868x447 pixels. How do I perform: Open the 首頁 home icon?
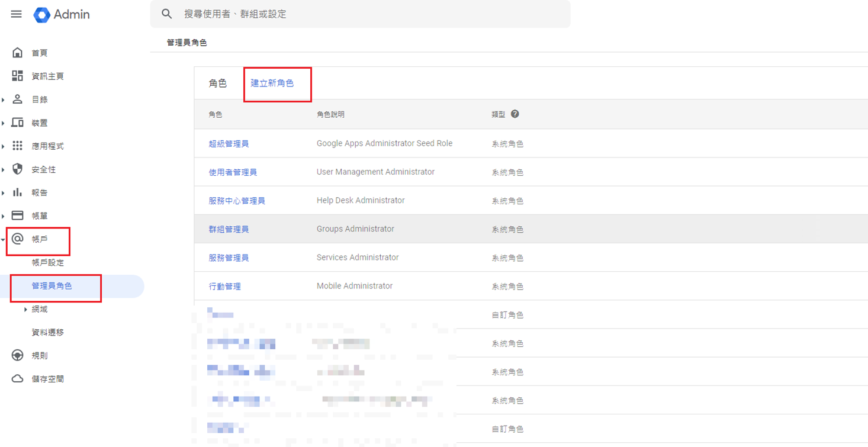pyautogui.click(x=18, y=53)
